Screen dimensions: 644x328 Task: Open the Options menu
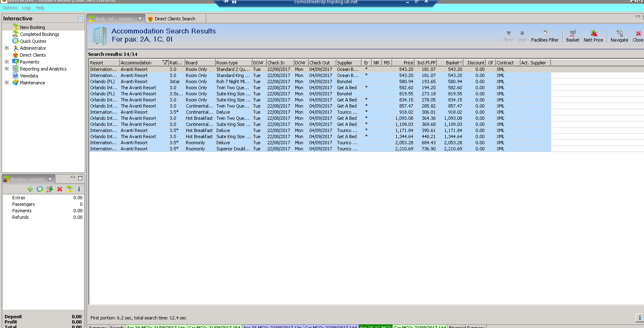(x=10, y=8)
